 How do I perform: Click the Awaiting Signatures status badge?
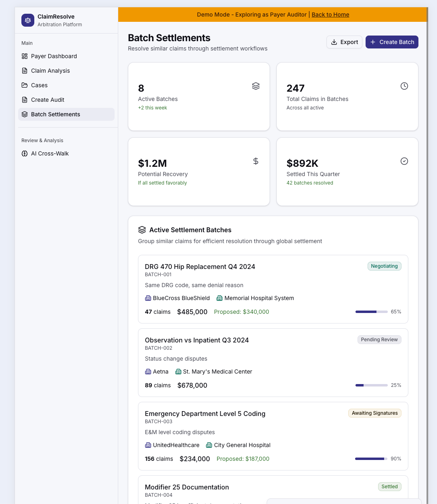pyautogui.click(x=374, y=413)
